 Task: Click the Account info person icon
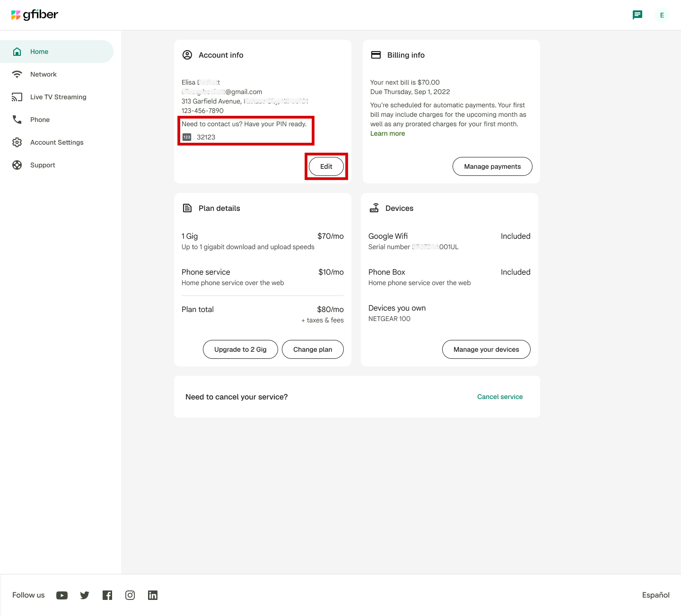187,55
